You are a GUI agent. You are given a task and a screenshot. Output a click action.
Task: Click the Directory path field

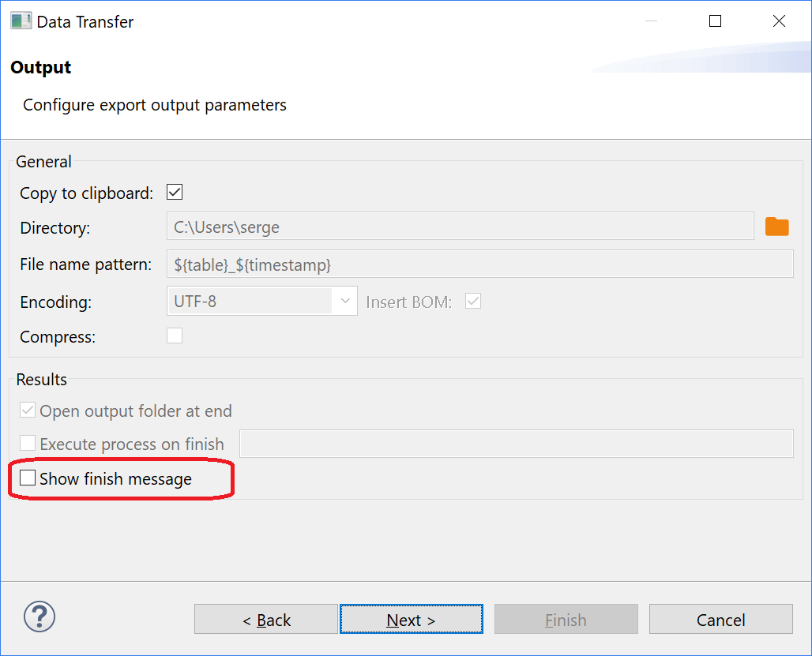pyautogui.click(x=458, y=227)
